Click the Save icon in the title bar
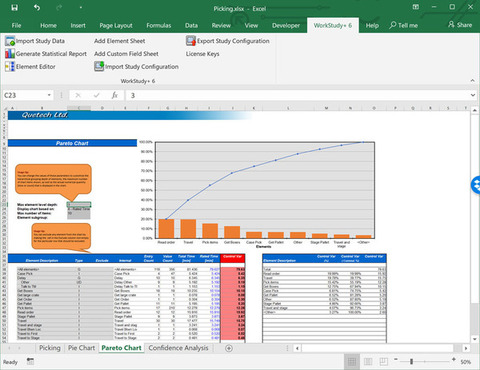 coord(14,7)
